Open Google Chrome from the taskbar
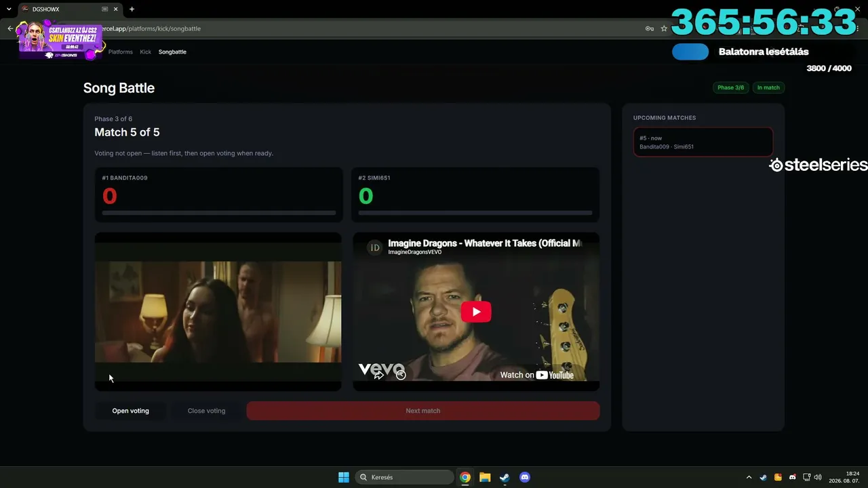The height and width of the screenshot is (488, 868). (465, 477)
